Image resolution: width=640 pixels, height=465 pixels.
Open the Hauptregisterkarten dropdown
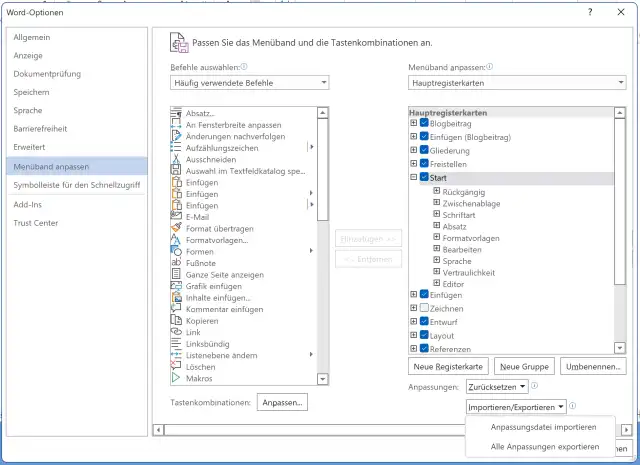(x=517, y=82)
